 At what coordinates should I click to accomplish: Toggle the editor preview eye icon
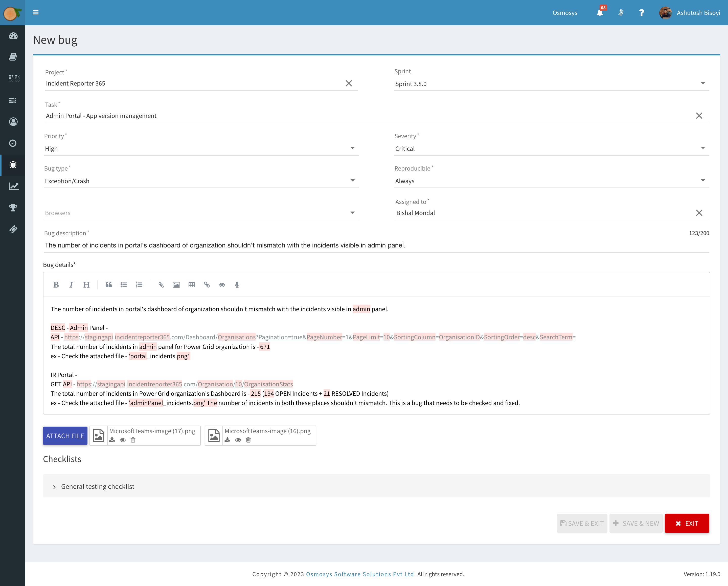222,285
